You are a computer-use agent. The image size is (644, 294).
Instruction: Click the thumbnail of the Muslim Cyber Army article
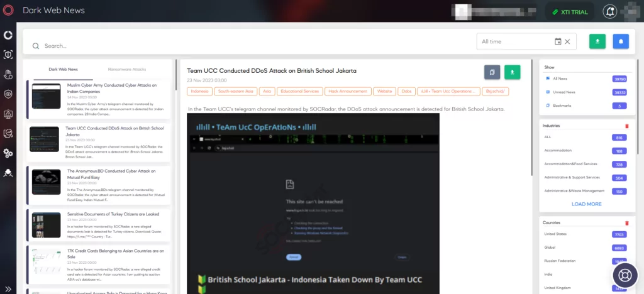[46, 96]
